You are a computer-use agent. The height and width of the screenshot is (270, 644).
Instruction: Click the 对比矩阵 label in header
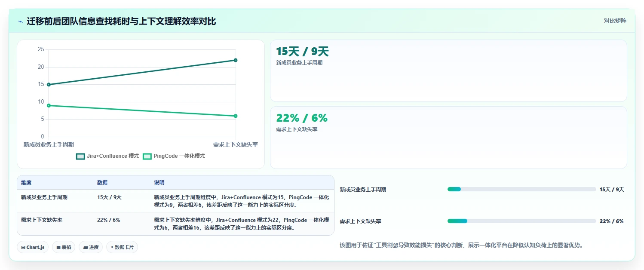click(x=615, y=21)
